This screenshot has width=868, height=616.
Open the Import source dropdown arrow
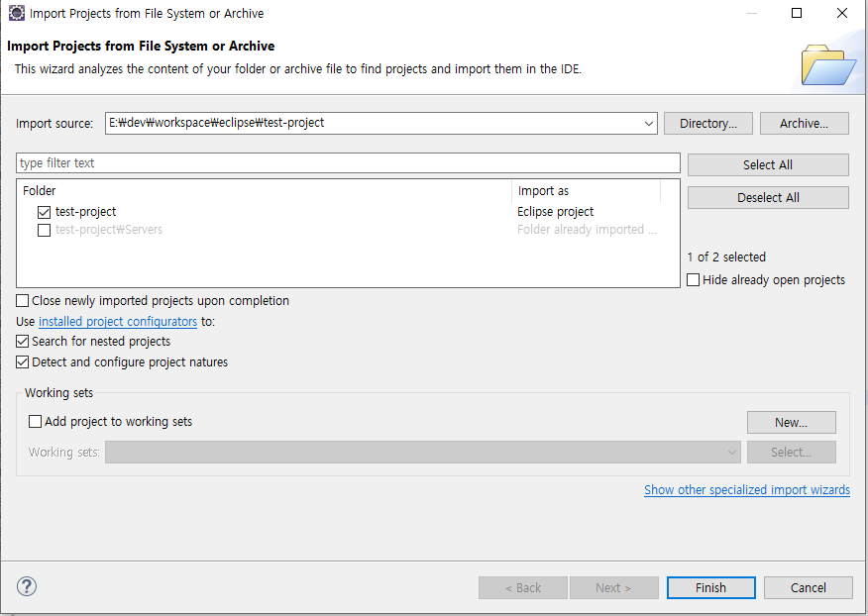(x=649, y=124)
